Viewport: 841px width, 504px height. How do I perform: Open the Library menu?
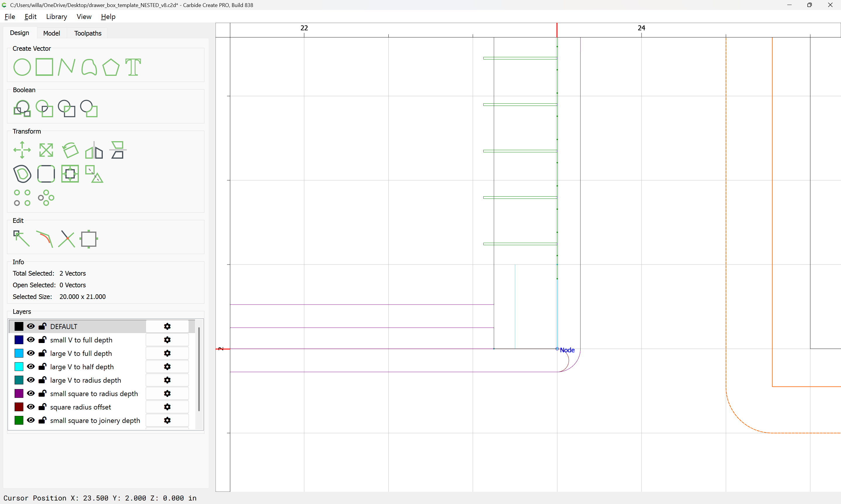tap(56, 17)
